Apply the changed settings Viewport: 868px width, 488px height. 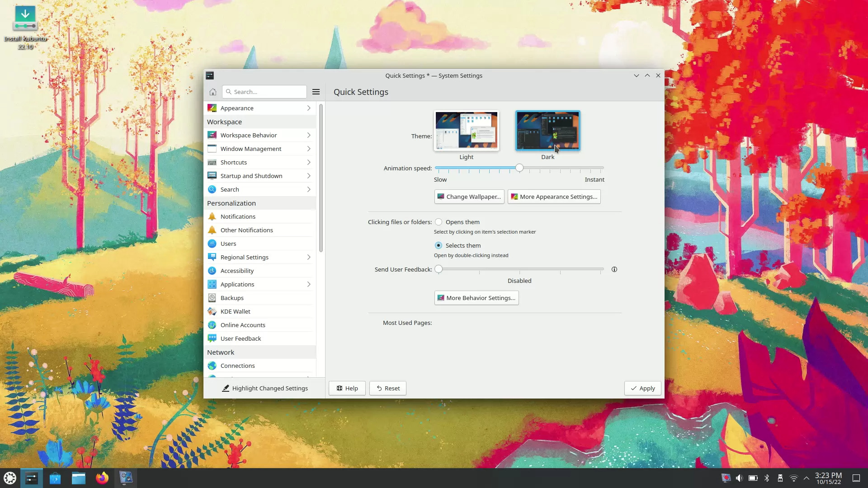(x=642, y=388)
